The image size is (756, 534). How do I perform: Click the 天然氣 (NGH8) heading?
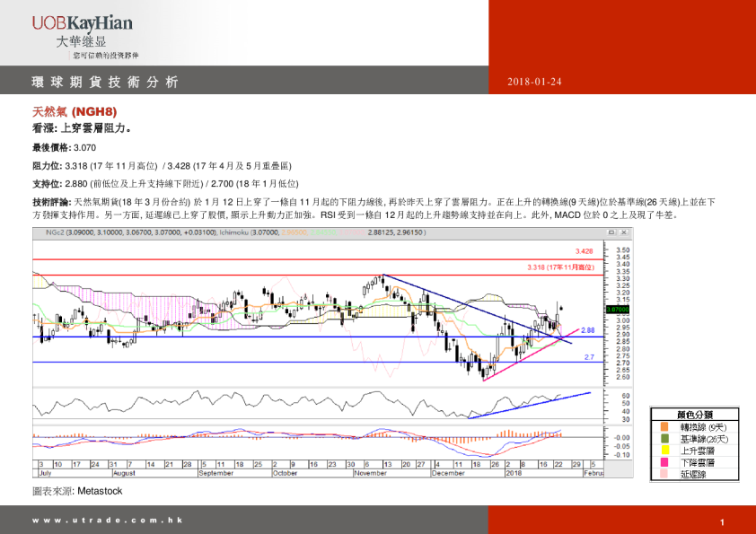[75, 113]
